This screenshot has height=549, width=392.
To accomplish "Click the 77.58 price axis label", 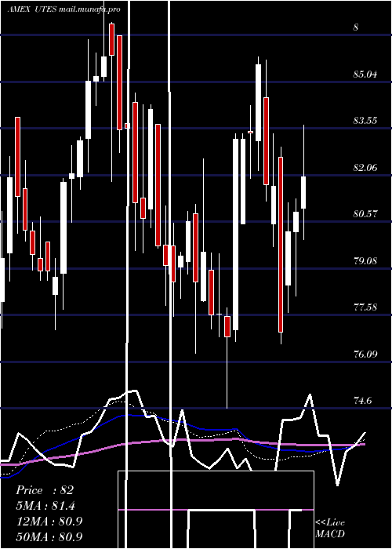I will 365,307.
